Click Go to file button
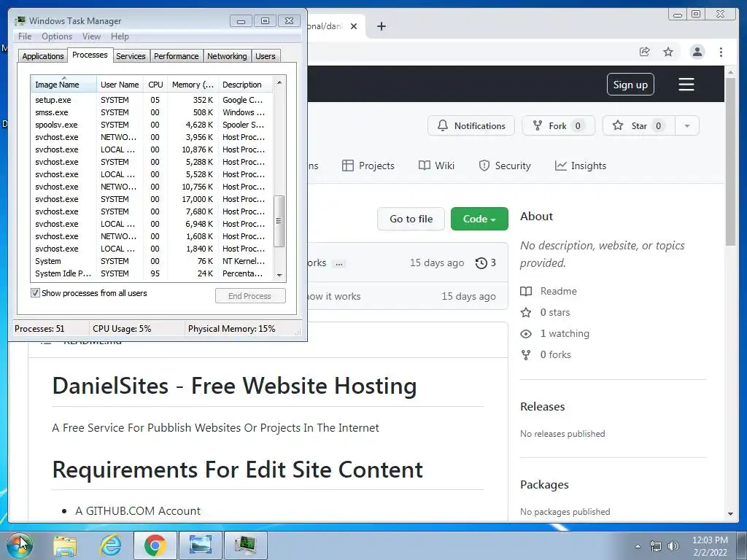The height and width of the screenshot is (560, 747). tap(411, 219)
